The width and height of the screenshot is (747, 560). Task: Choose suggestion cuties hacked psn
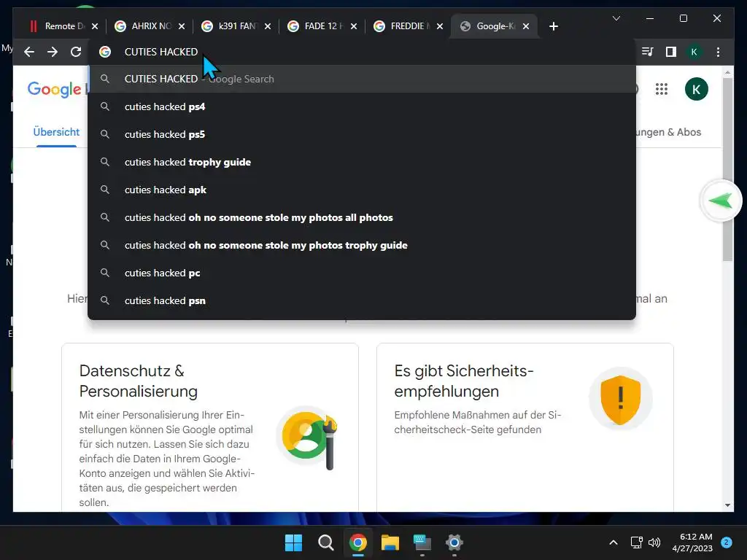click(362, 300)
